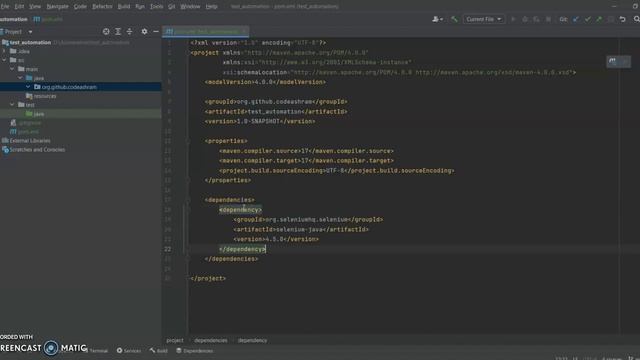The image size is (640, 360).
Task: Click the modelVersion 4.0.0 line
Action: 265,82
